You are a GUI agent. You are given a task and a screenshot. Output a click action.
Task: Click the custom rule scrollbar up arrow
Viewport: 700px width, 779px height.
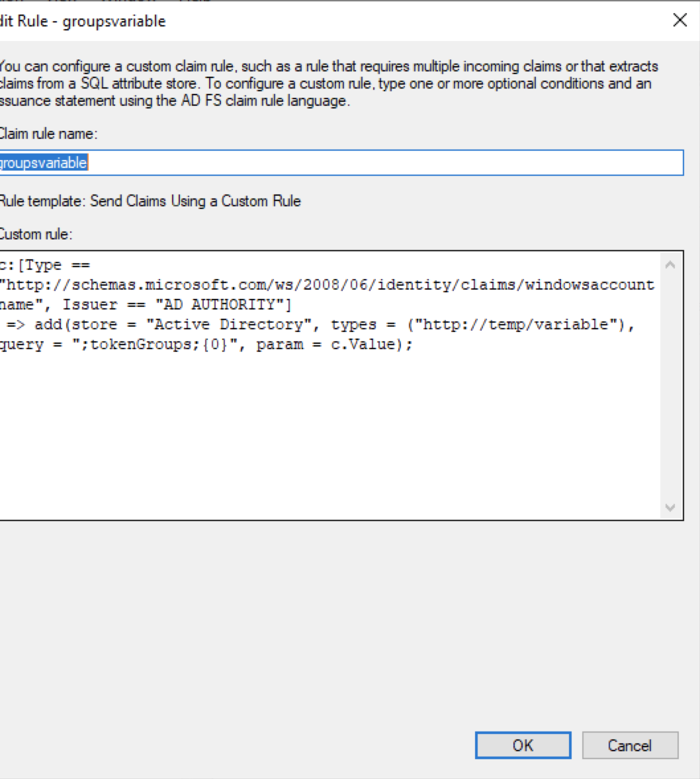click(670, 265)
